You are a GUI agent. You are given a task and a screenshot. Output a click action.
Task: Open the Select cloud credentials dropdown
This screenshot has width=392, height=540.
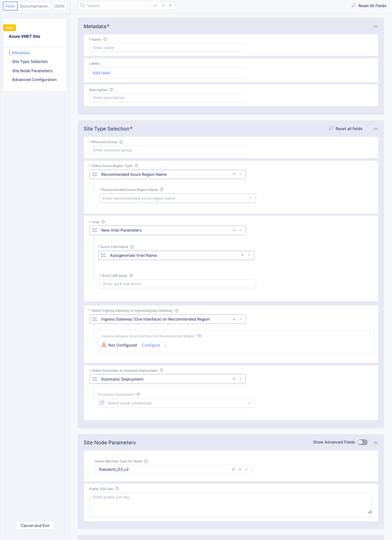tap(249, 403)
